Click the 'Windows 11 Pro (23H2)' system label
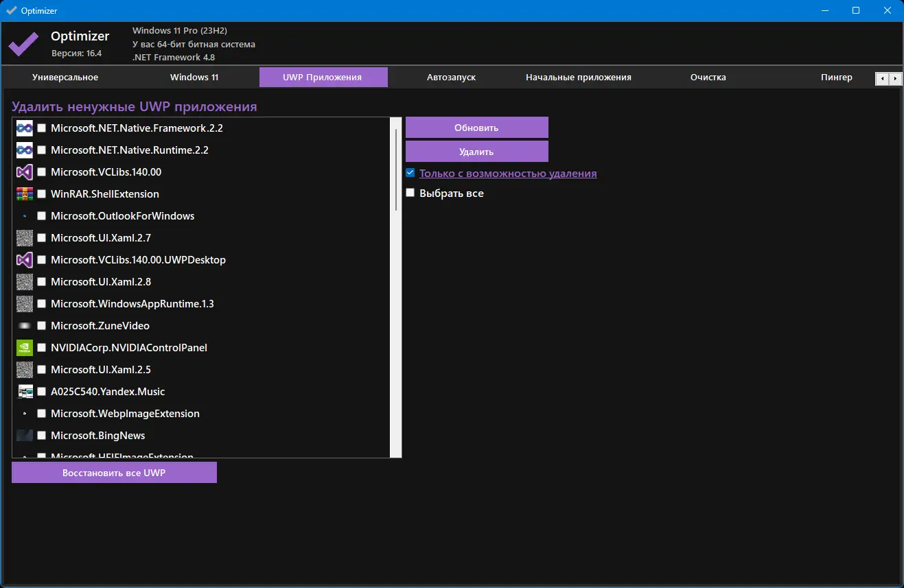904x588 pixels. [x=180, y=31]
